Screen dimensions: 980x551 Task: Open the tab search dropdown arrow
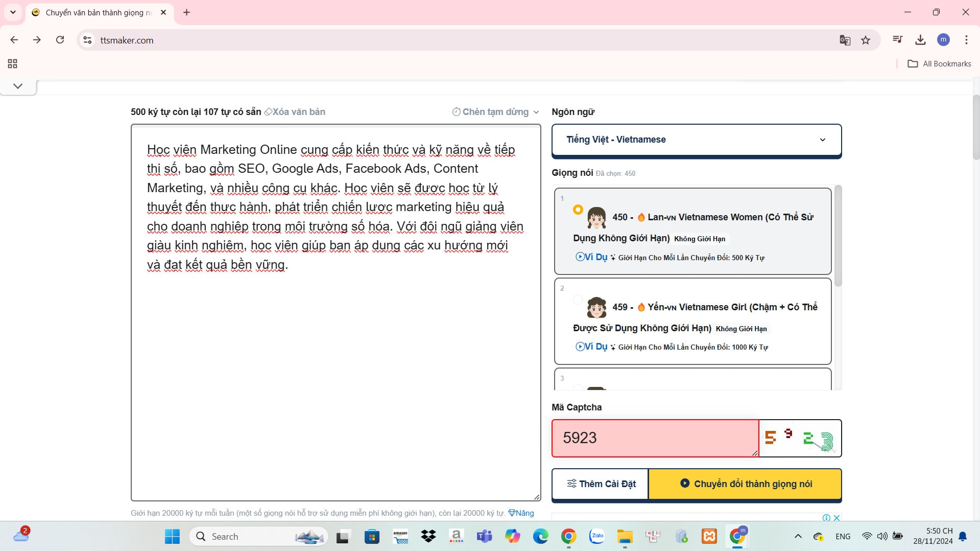pyautogui.click(x=13, y=12)
